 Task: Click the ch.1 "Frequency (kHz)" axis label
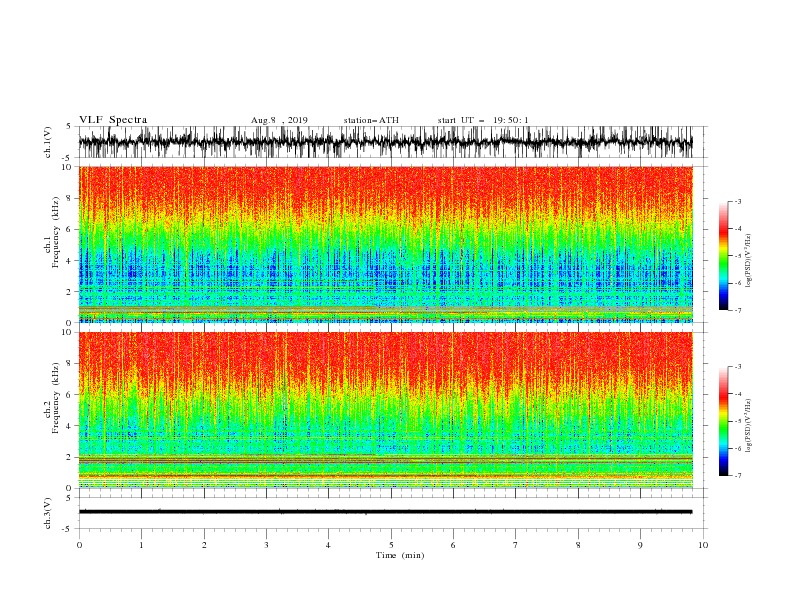(55, 233)
